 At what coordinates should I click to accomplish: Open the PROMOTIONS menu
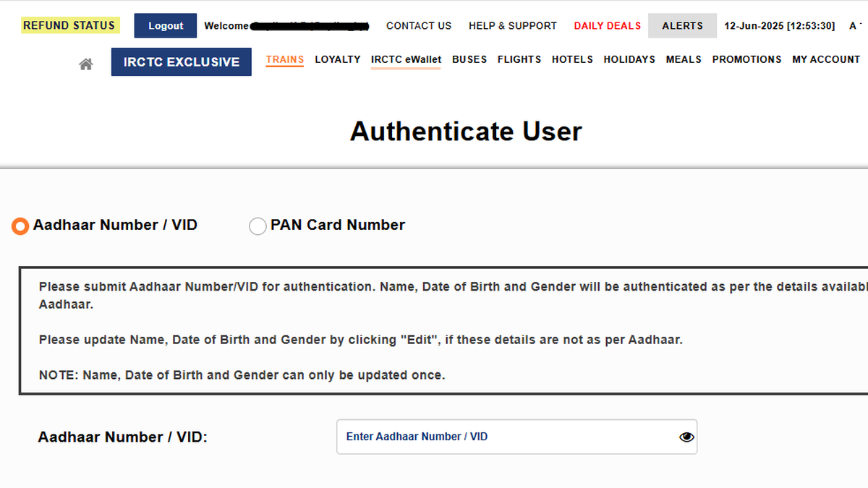coord(746,59)
